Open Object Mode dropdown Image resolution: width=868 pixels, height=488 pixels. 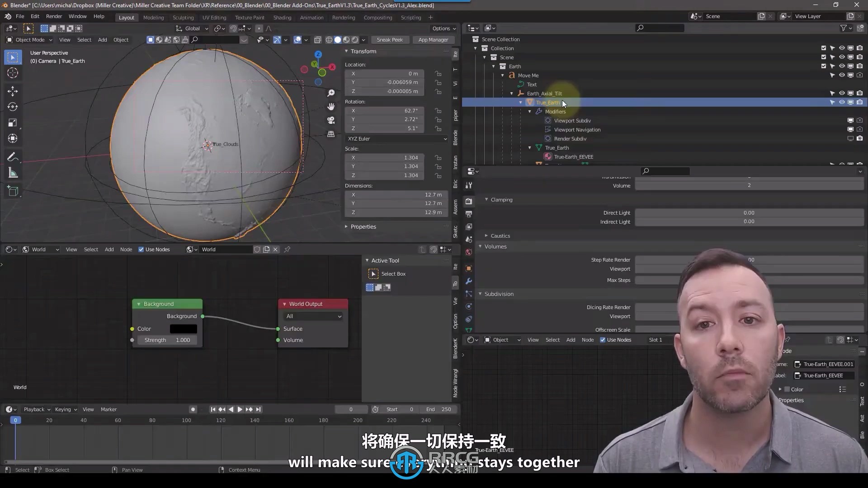pyautogui.click(x=30, y=40)
